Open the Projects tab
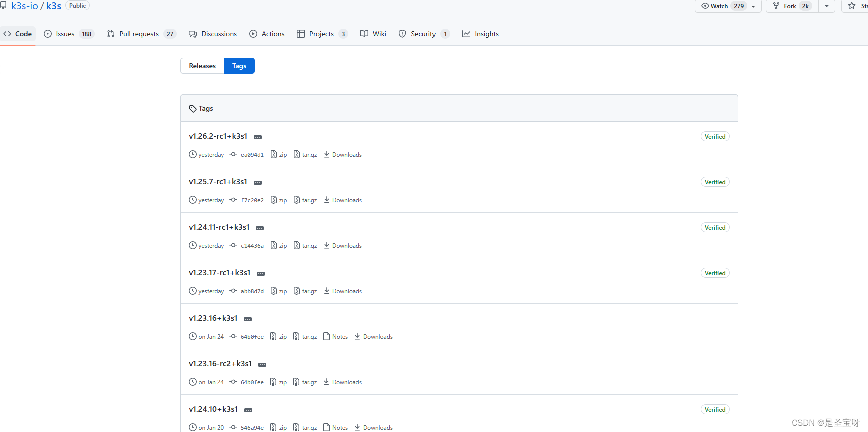This screenshot has height=432, width=868. [322, 34]
